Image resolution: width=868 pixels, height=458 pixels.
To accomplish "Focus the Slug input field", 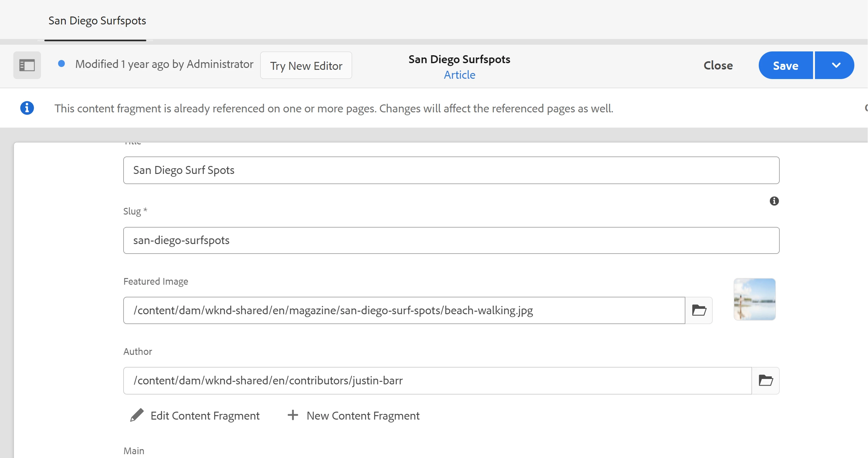I will coord(451,241).
